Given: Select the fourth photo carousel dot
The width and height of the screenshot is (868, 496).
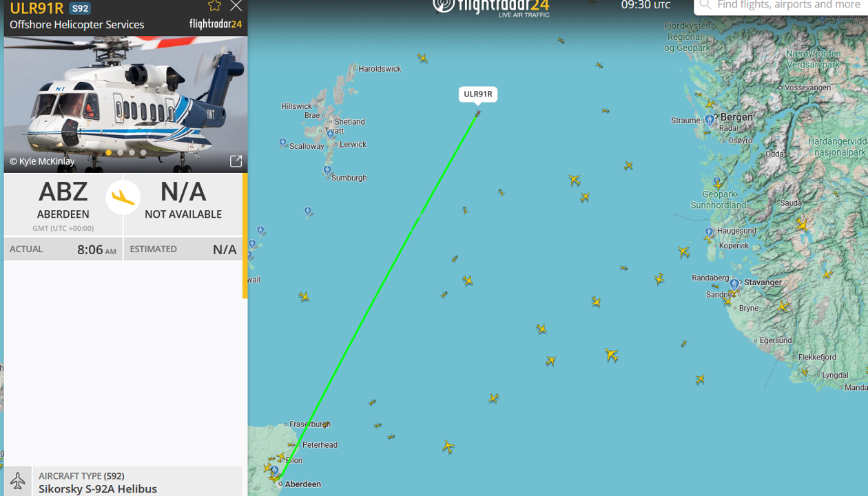Looking at the screenshot, I should coord(143,153).
